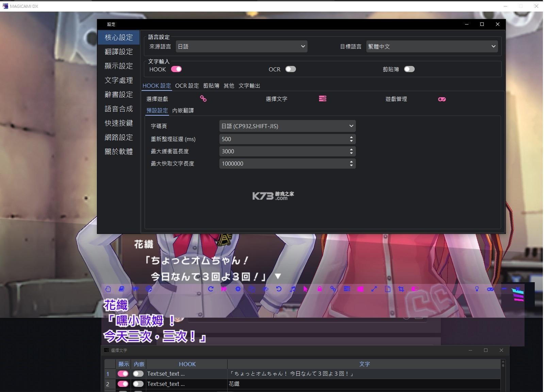Click the 選擇遊戲 link icon
The width and height of the screenshot is (547, 392).
(203, 99)
